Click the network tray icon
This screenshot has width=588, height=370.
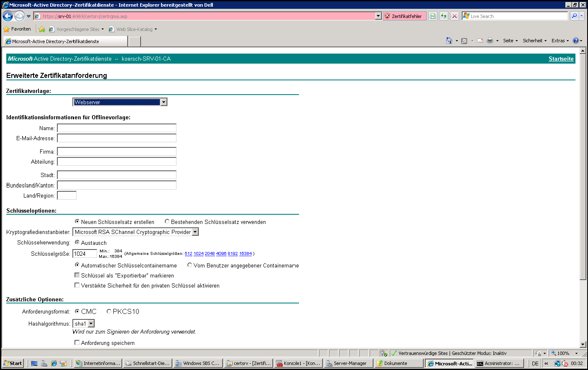[557, 363]
